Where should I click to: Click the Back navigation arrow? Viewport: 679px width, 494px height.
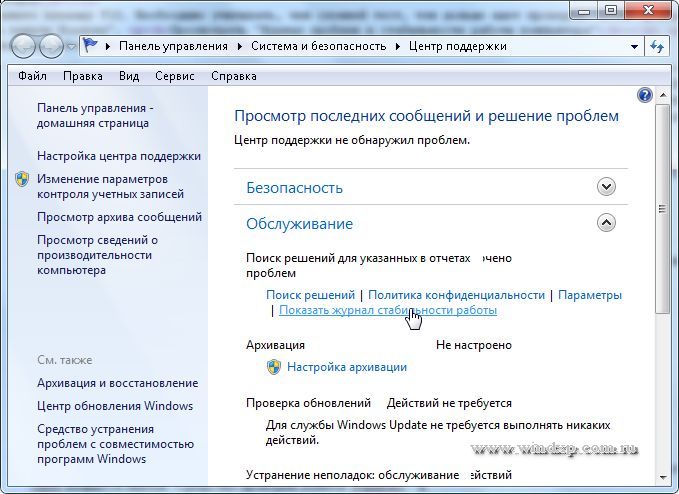point(23,46)
